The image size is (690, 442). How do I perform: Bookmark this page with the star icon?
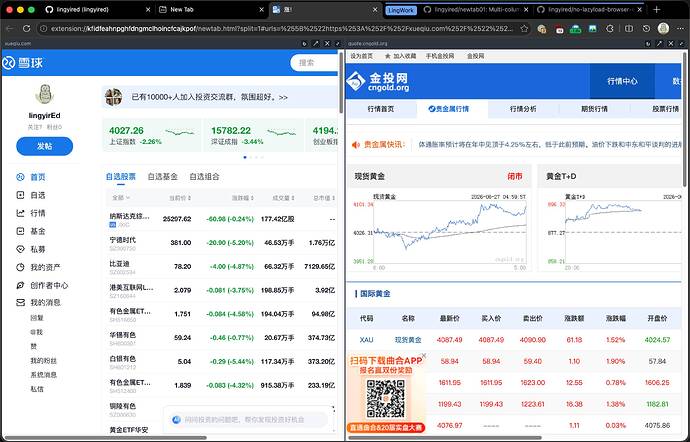[x=524, y=29]
